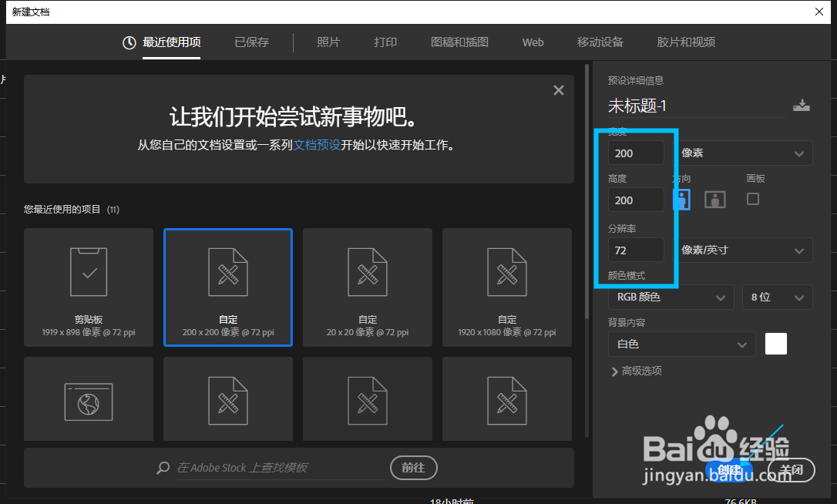Switch to the 胶片和视频 tab
This screenshot has width=837, height=504.
coord(686,42)
